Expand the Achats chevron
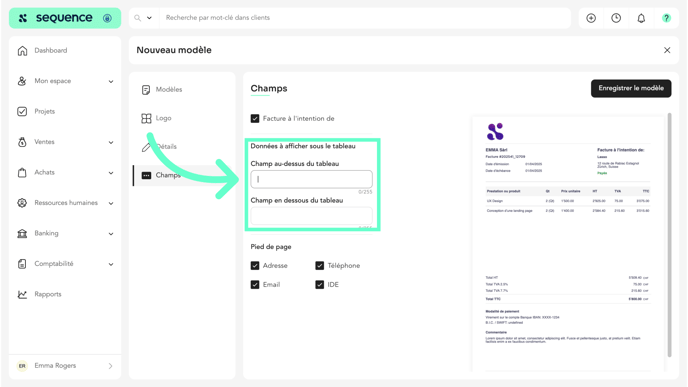The height and width of the screenshot is (387, 688). coord(111,173)
